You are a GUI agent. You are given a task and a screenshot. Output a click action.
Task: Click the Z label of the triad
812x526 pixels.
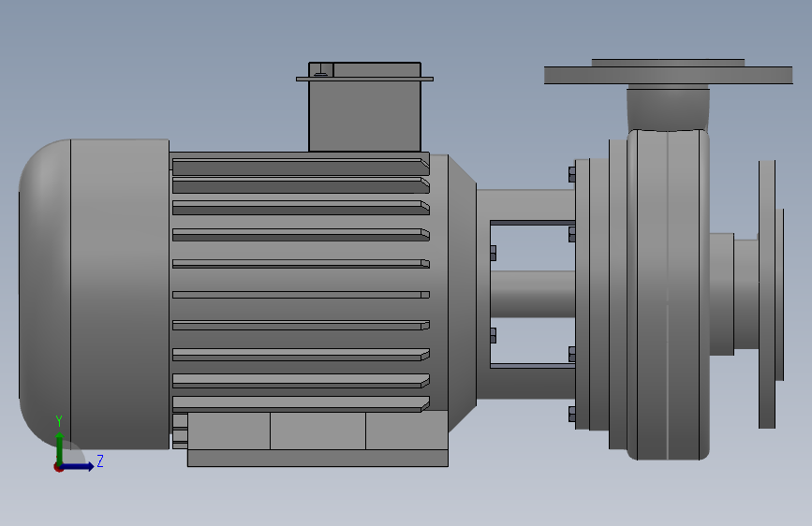(100, 460)
